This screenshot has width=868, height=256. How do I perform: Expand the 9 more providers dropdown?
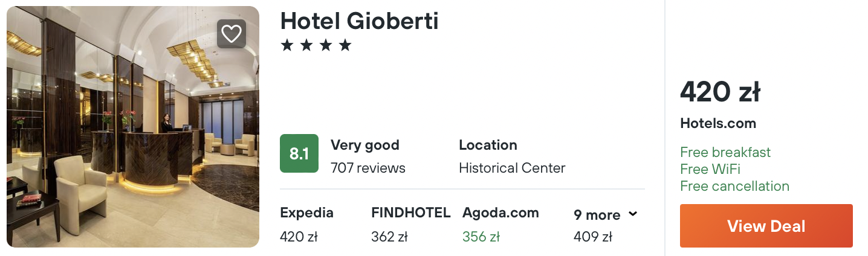click(605, 214)
